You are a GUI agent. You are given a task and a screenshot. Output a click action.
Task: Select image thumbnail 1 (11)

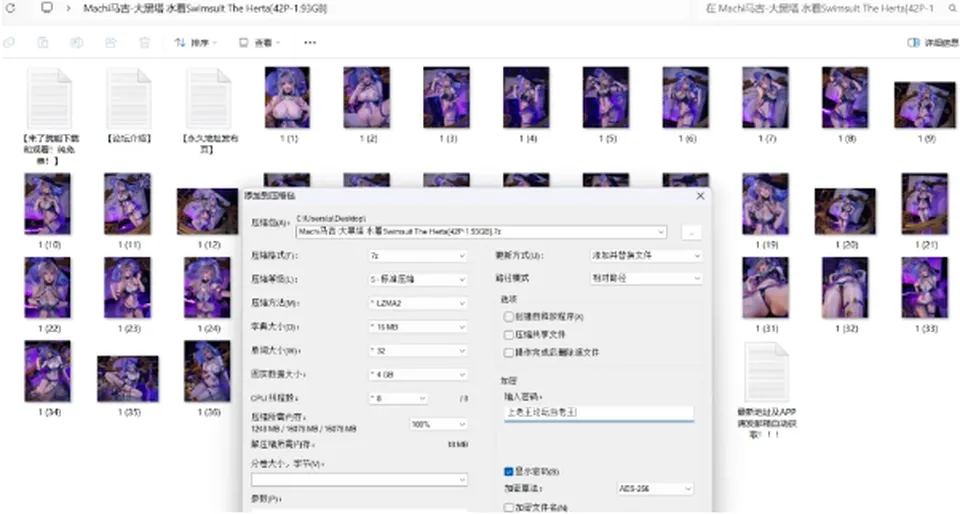127,204
